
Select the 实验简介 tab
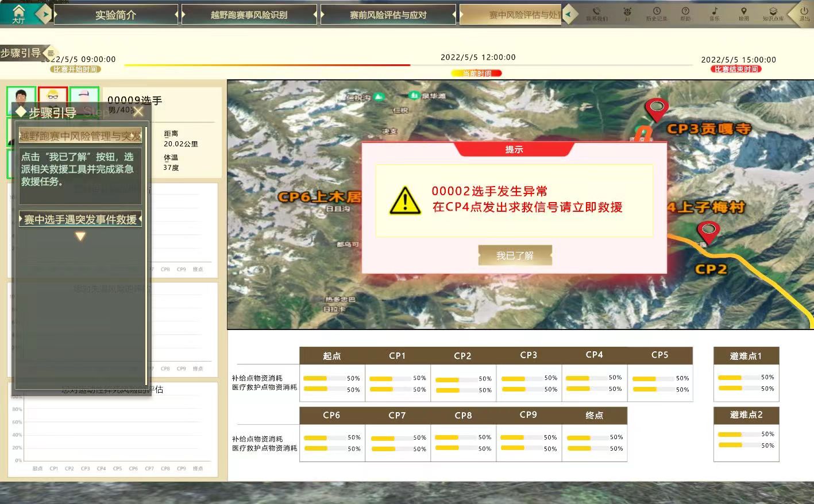(115, 15)
